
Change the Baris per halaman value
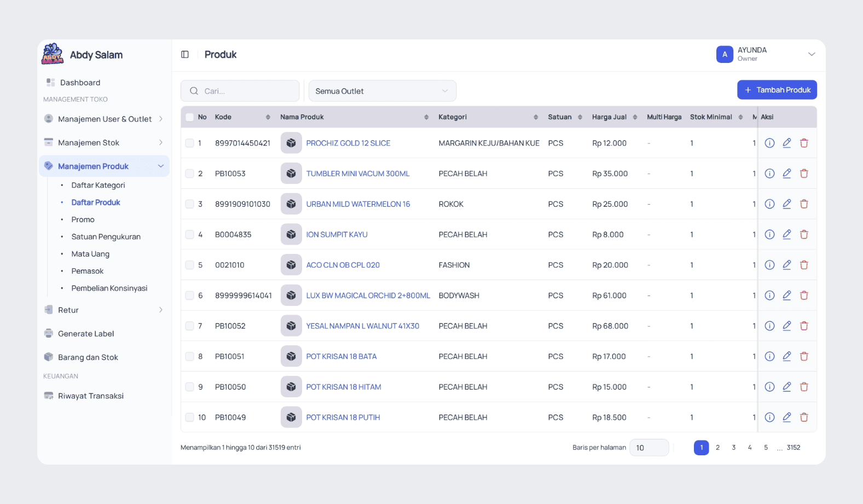tap(649, 448)
